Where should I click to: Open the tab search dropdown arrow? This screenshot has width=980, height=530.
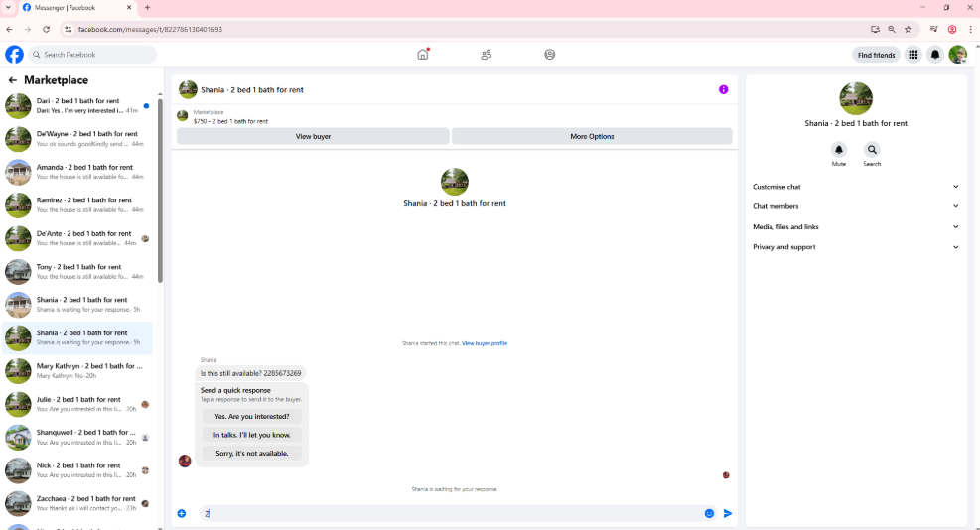(8, 8)
